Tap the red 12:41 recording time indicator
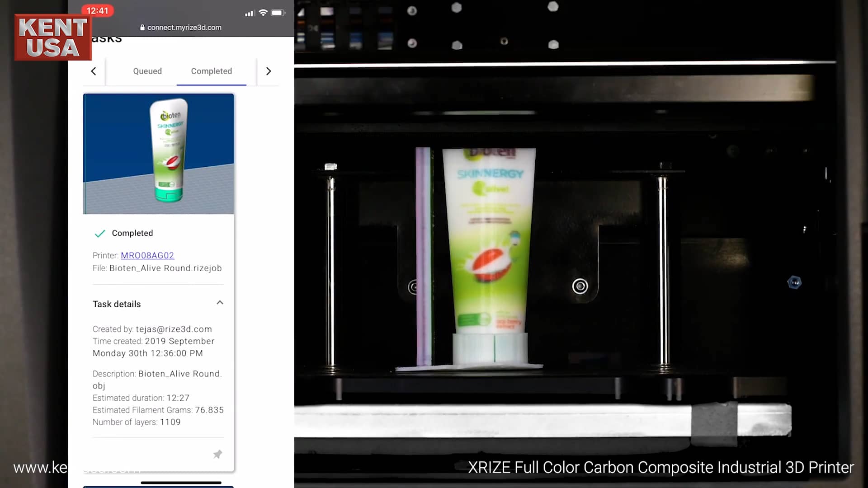Image resolution: width=868 pixels, height=488 pixels. 98,10
